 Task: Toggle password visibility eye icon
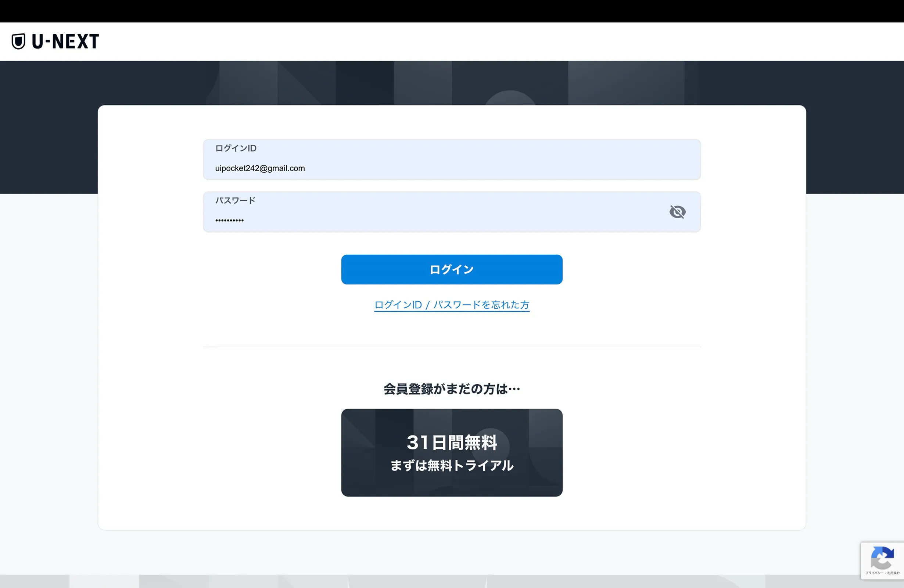pyautogui.click(x=677, y=212)
